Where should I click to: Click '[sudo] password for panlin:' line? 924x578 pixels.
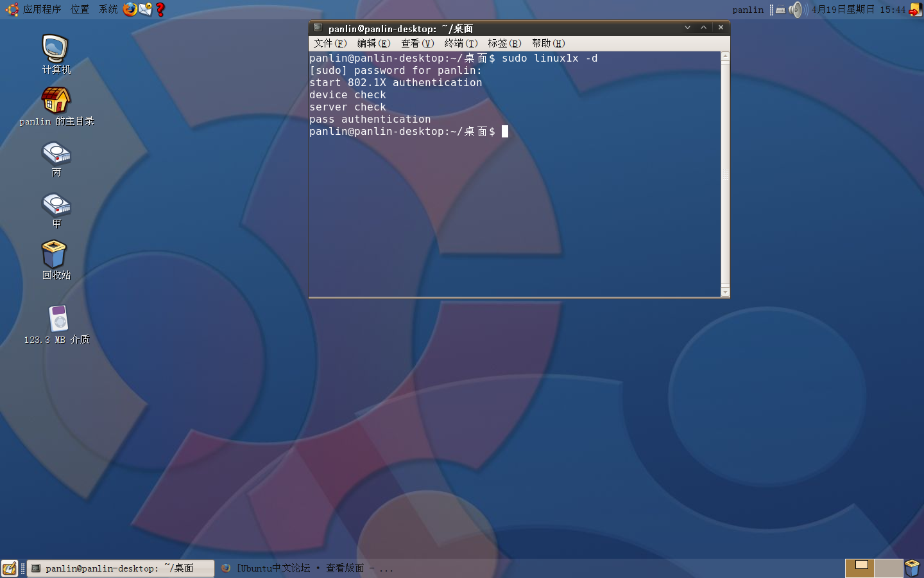[x=395, y=71]
